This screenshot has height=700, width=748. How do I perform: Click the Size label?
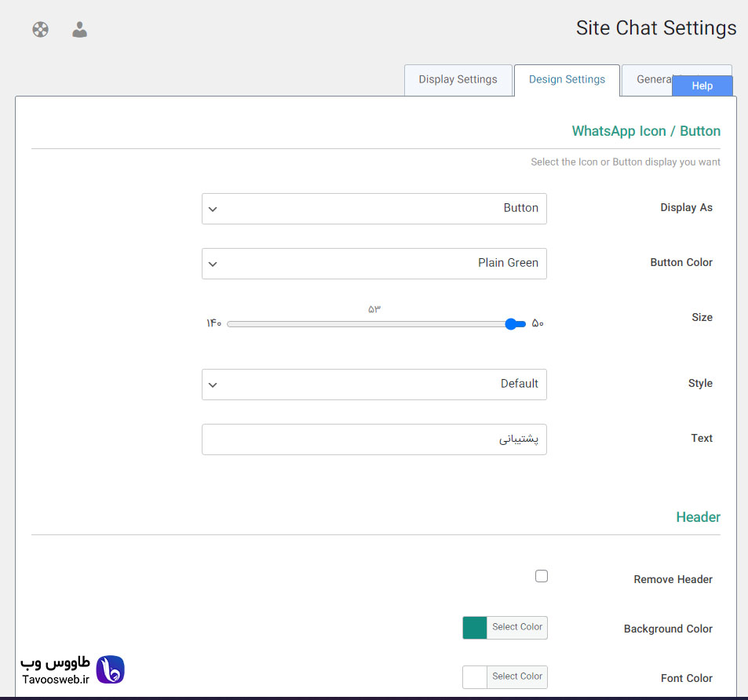(x=702, y=317)
